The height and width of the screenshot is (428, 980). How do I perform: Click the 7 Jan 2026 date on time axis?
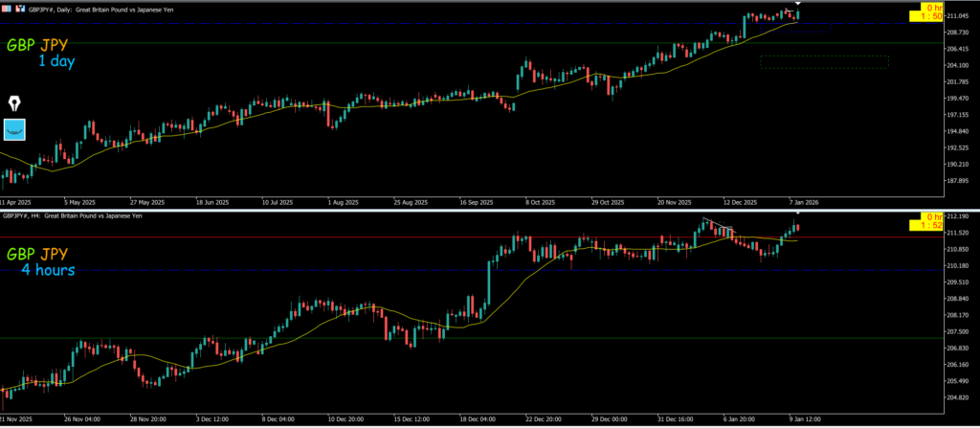(x=800, y=203)
